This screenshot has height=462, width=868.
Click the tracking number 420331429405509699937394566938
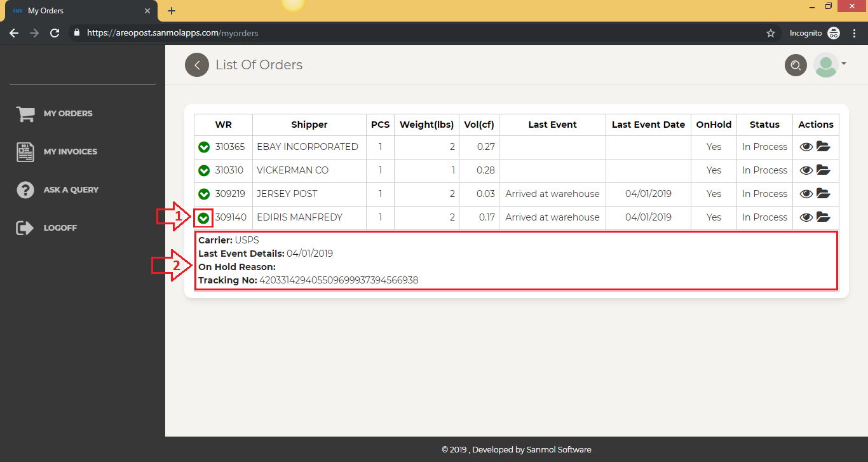339,280
